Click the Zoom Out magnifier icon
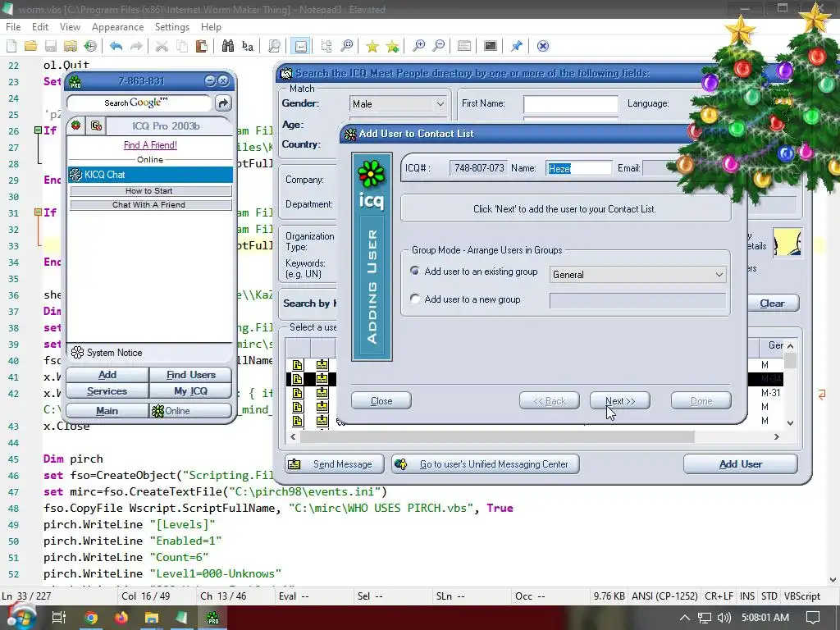840x630 pixels. point(438,46)
